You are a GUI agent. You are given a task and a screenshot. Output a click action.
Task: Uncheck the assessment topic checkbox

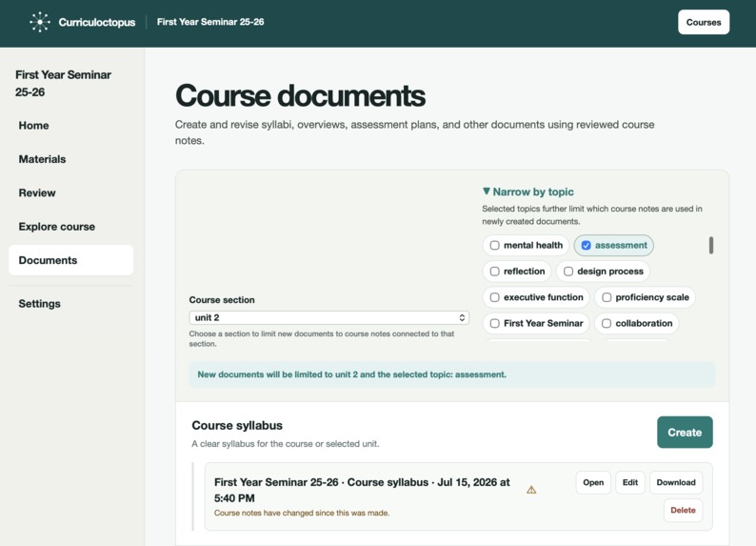pos(586,246)
